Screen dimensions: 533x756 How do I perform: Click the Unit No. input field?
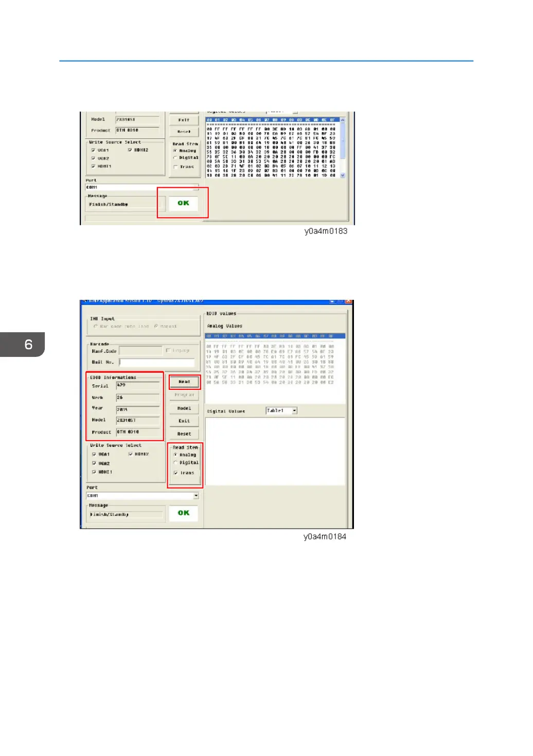tap(156, 363)
